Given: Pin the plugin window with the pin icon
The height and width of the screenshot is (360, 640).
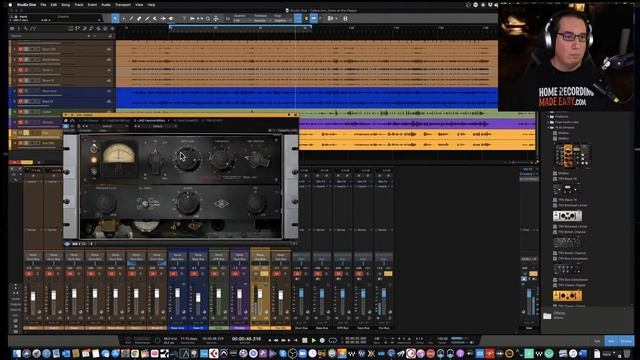Looking at the screenshot, I should click(x=289, y=115).
